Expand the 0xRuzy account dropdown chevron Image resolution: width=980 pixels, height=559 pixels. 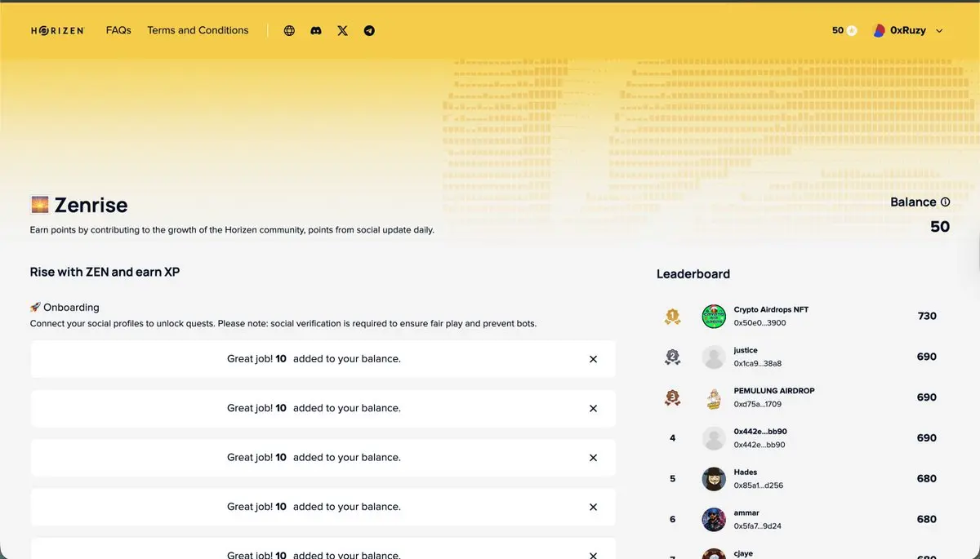pyautogui.click(x=939, y=31)
